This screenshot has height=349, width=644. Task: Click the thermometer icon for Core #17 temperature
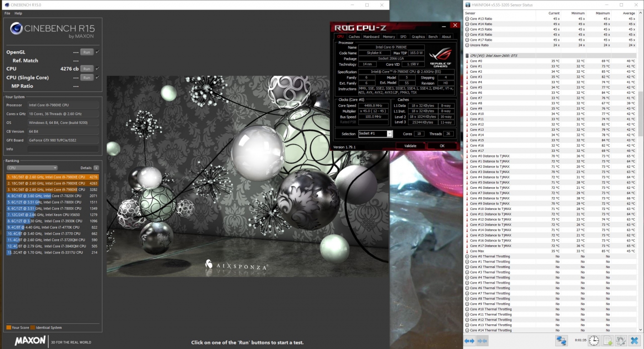point(467,151)
